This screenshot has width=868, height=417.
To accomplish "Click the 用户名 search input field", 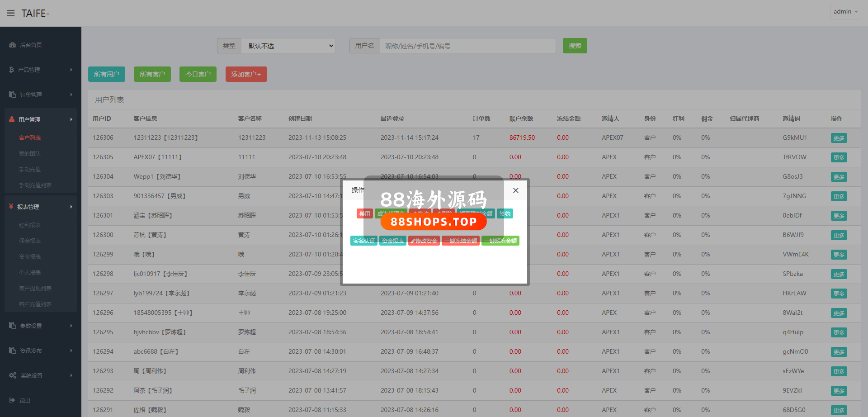I will pos(467,46).
